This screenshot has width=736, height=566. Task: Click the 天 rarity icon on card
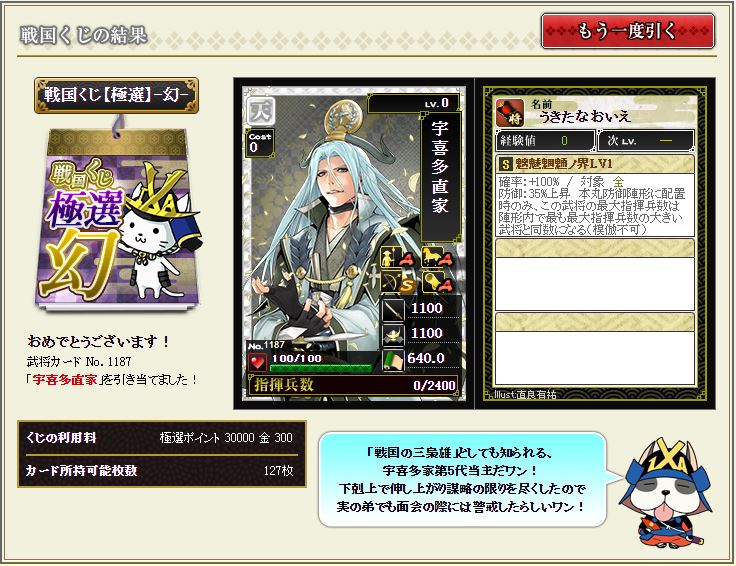(x=260, y=110)
